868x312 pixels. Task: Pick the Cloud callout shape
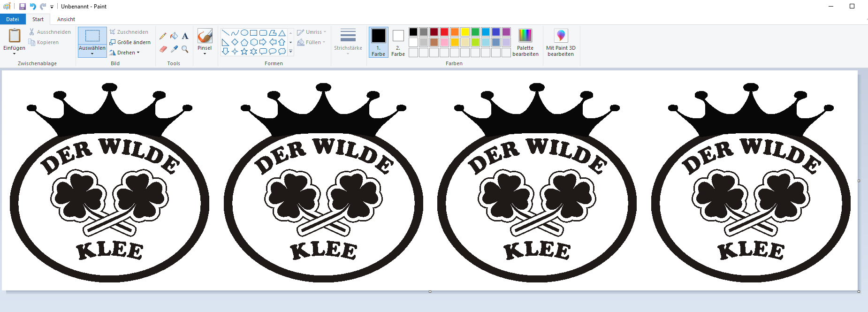click(282, 52)
